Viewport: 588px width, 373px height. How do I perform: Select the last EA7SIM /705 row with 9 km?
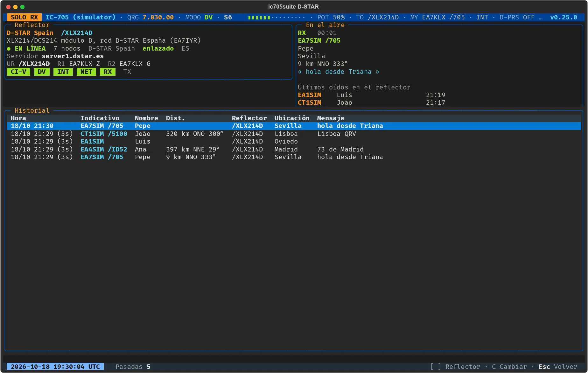(x=294, y=157)
